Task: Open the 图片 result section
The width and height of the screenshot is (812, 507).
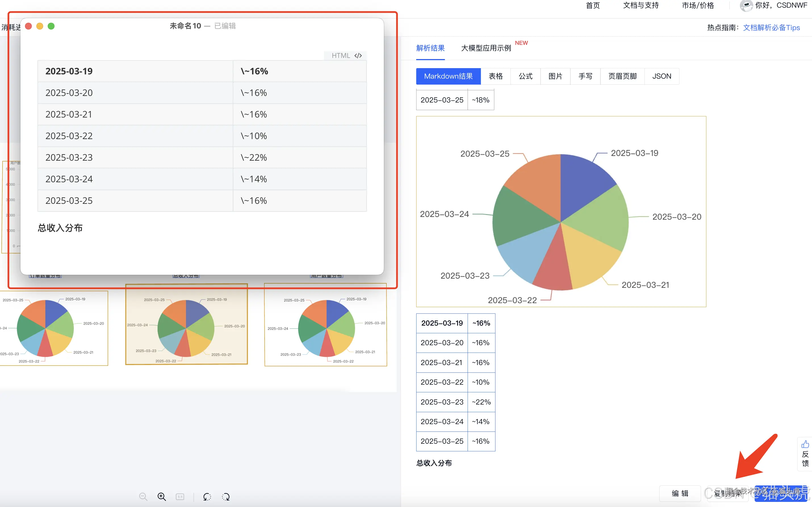Action: point(555,76)
